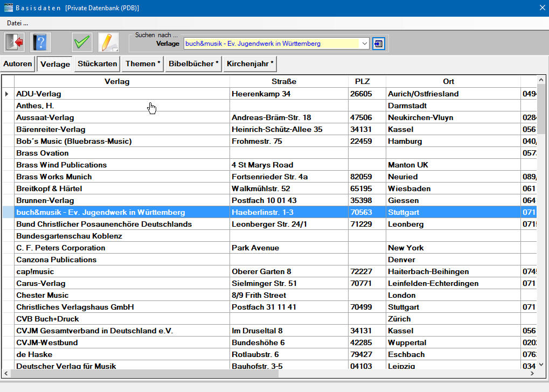Click the horizontal scrollbar right arrow
The width and height of the screenshot is (549, 392).
click(532, 374)
